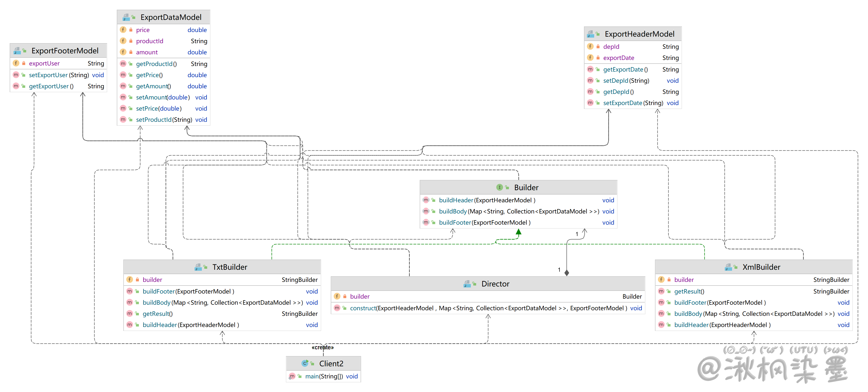
Task: Click the getResult() method in XmlBuilder
Action: [x=689, y=291]
